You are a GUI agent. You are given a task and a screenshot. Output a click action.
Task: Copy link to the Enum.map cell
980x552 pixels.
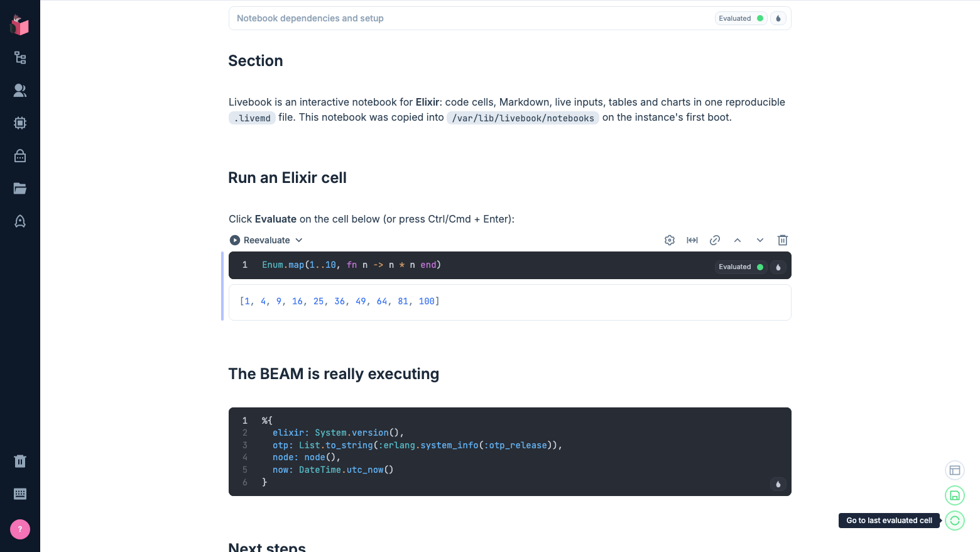715,240
